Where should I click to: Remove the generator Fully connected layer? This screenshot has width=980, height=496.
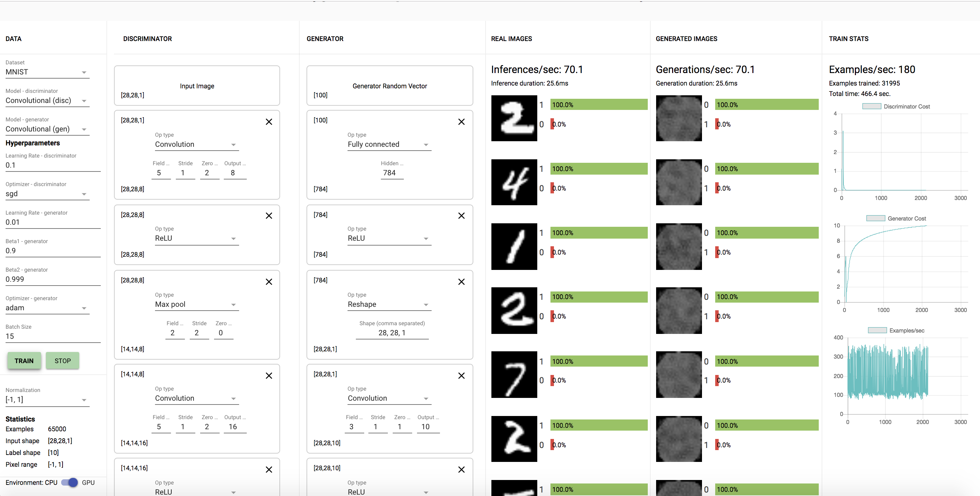461,122
